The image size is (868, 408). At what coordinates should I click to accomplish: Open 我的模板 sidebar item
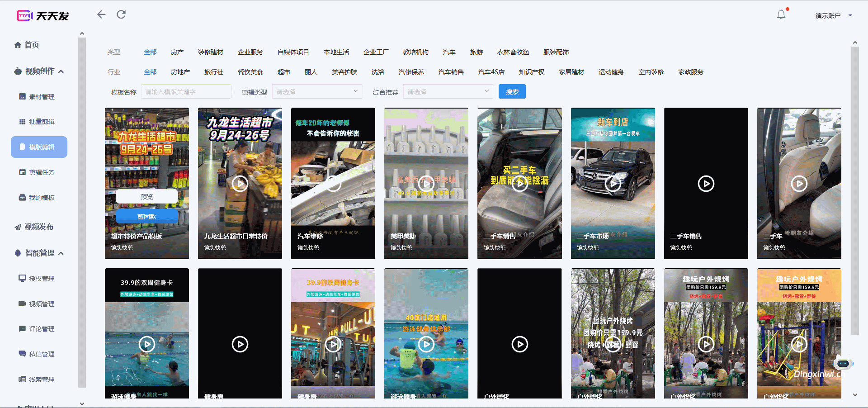41,198
